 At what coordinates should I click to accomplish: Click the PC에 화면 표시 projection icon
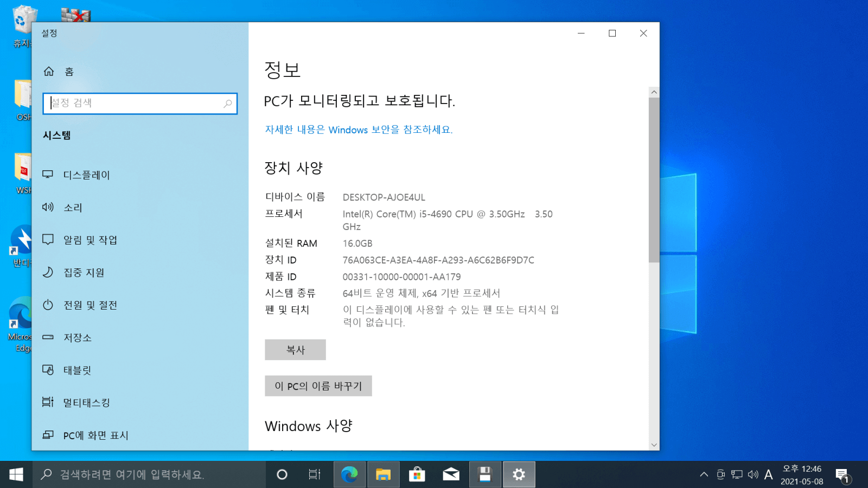click(x=48, y=435)
